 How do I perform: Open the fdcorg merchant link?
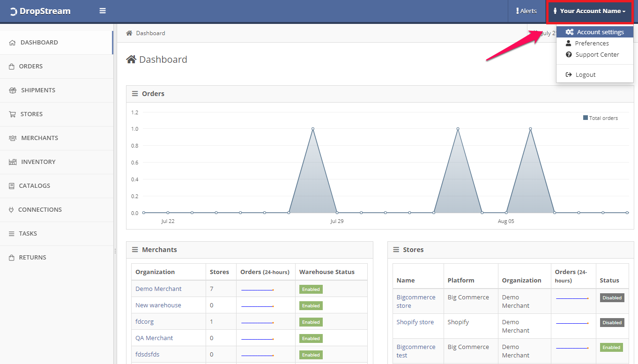[144, 321]
